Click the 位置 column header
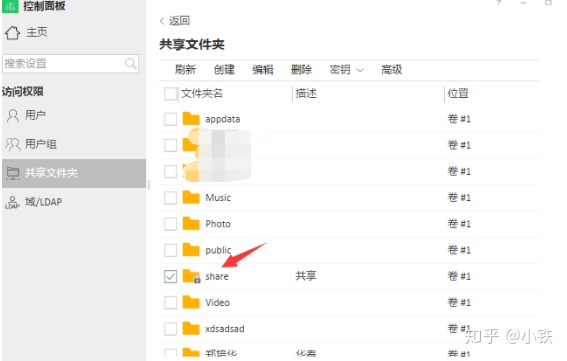Viewport: 567px width, 361px height. click(458, 94)
